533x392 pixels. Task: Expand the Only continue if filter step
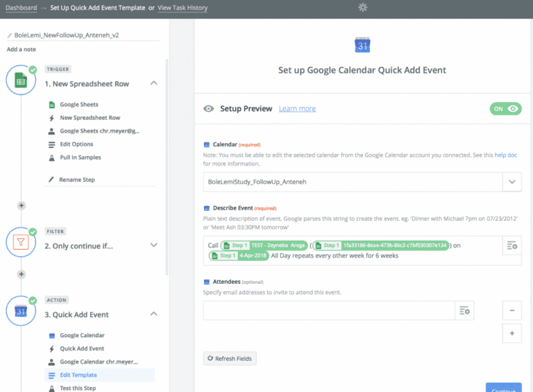(153, 245)
